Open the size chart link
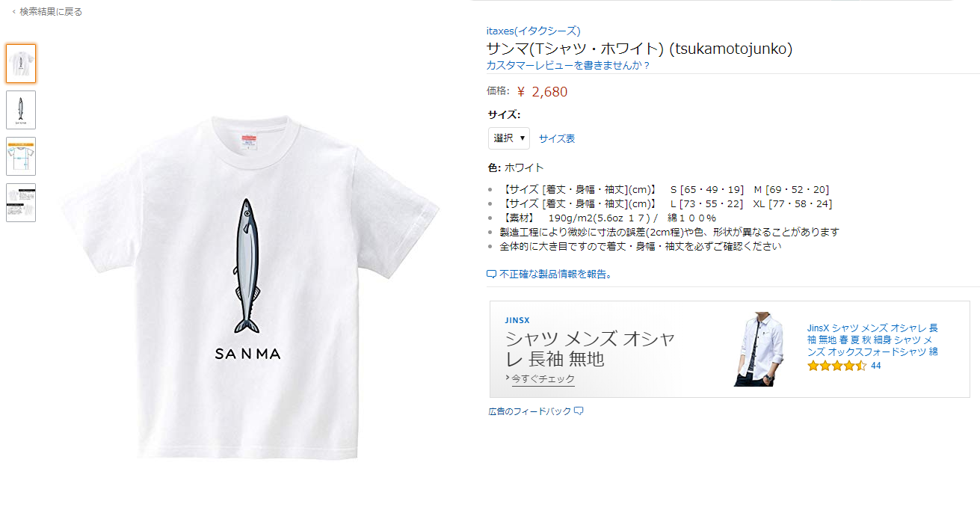This screenshot has height=528, width=980. (557, 138)
